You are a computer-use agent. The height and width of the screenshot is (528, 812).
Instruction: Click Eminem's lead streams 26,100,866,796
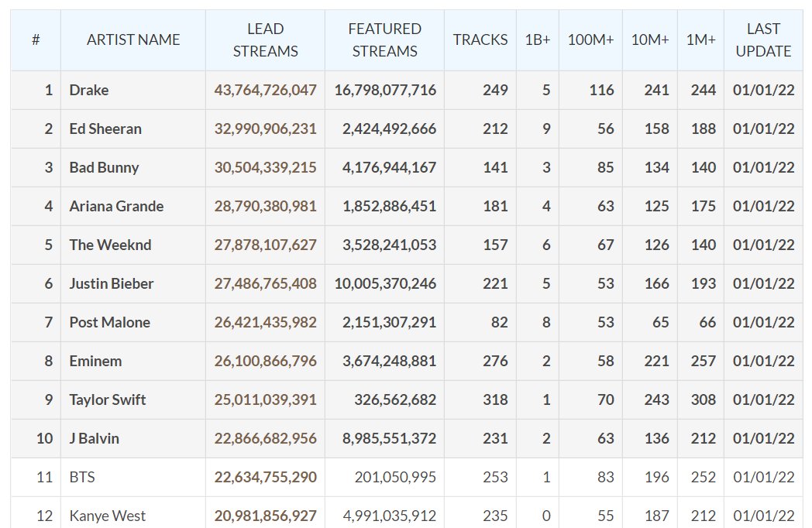(x=265, y=361)
